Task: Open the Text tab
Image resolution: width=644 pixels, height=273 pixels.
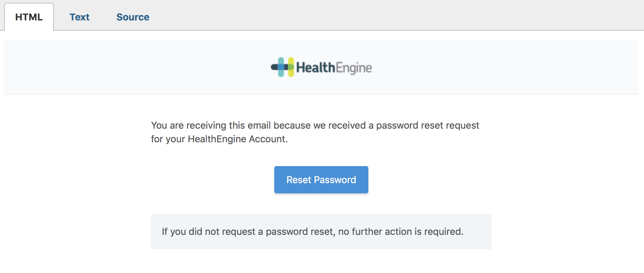Action: coord(79,17)
